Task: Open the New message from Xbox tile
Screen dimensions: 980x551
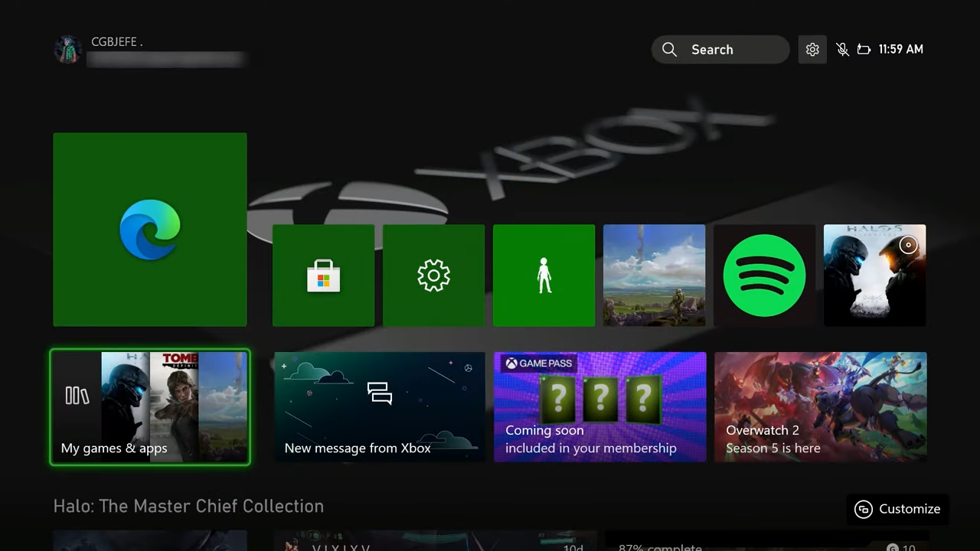Action: click(x=380, y=407)
